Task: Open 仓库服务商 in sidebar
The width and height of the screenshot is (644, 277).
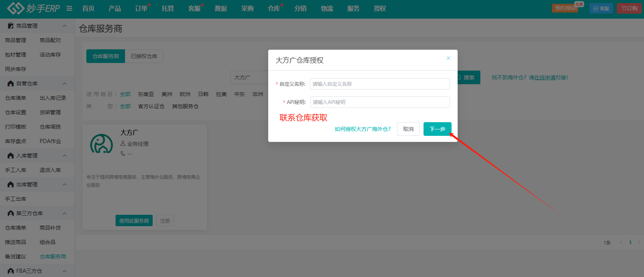Action: [53, 257]
